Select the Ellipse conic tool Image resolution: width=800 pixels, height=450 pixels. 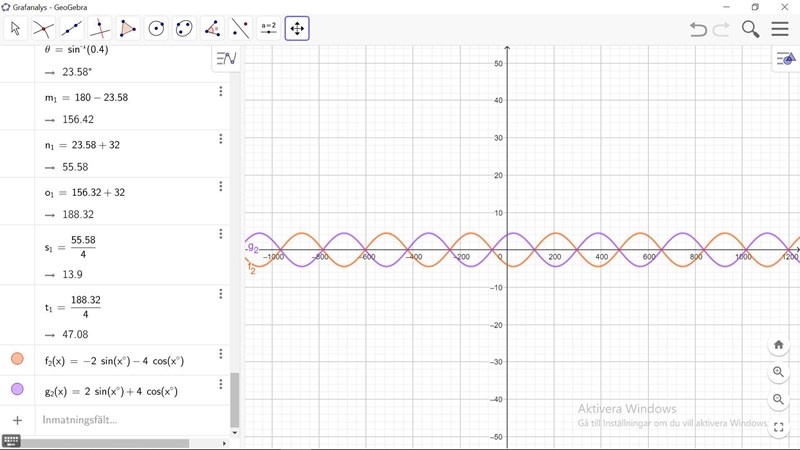pos(184,29)
